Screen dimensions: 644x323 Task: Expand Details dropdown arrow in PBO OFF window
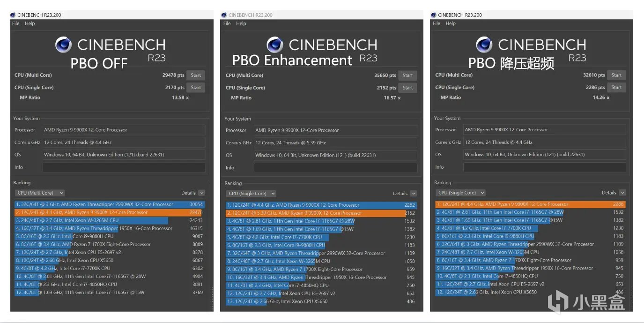pyautogui.click(x=201, y=193)
